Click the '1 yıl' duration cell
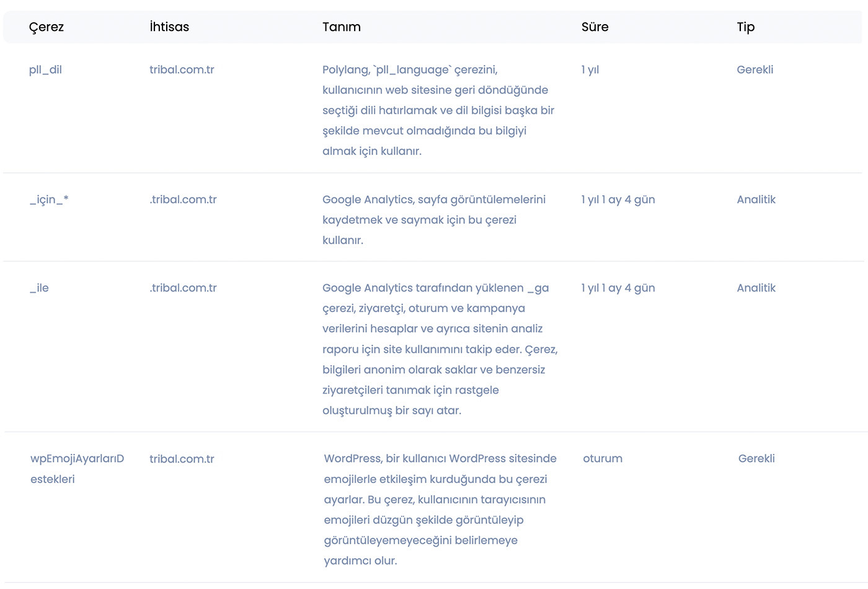The height and width of the screenshot is (589, 868). coord(590,69)
